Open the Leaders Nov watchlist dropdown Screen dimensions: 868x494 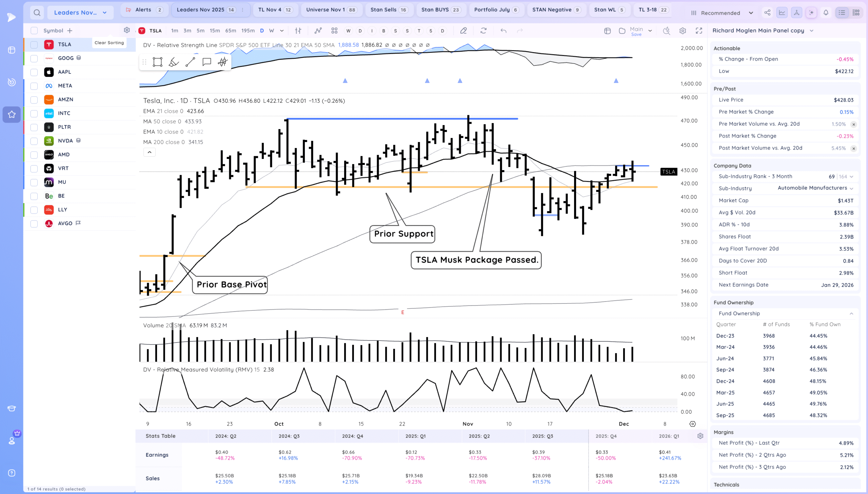[80, 13]
